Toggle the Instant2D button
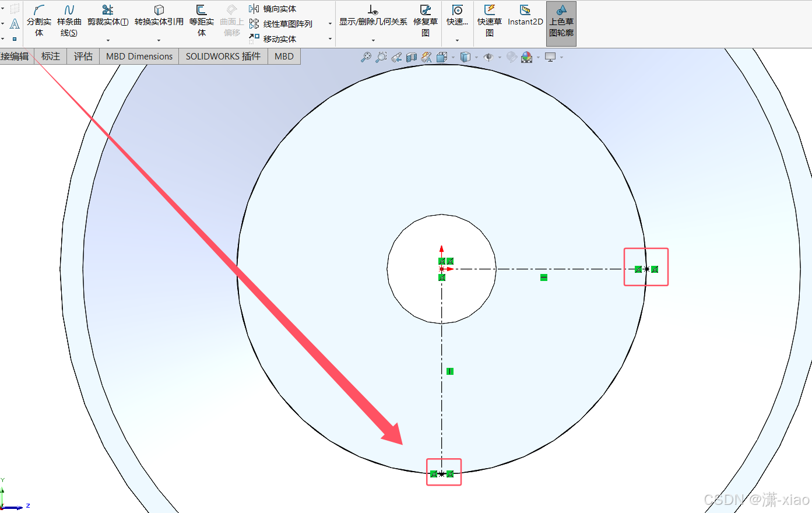The height and width of the screenshot is (513, 812). pyautogui.click(x=525, y=16)
